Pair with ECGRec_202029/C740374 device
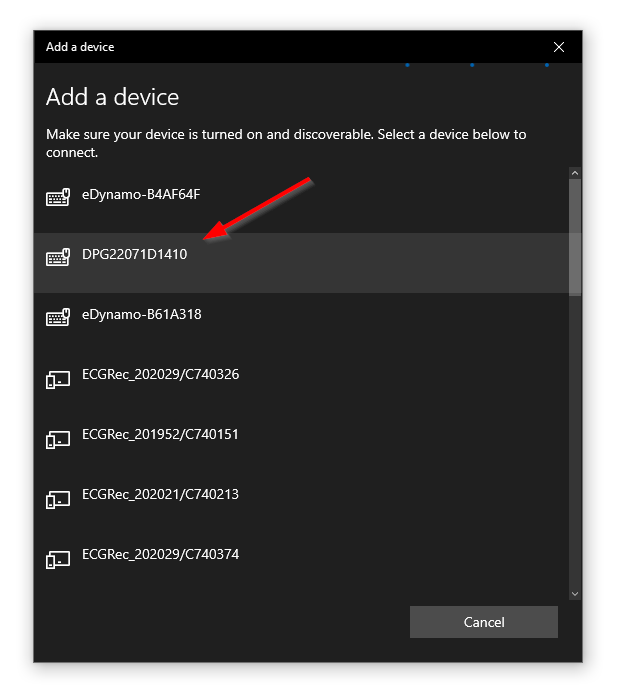The image size is (633, 691). coord(160,554)
